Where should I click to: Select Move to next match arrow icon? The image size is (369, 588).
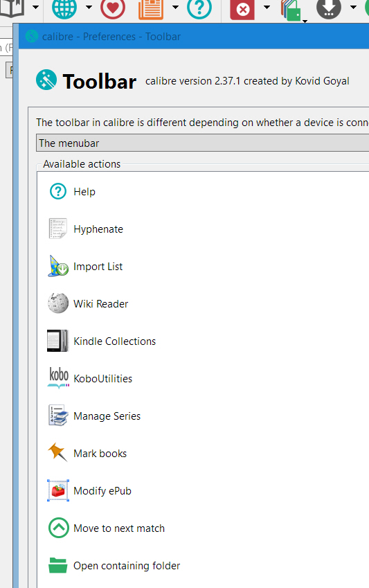tap(59, 528)
